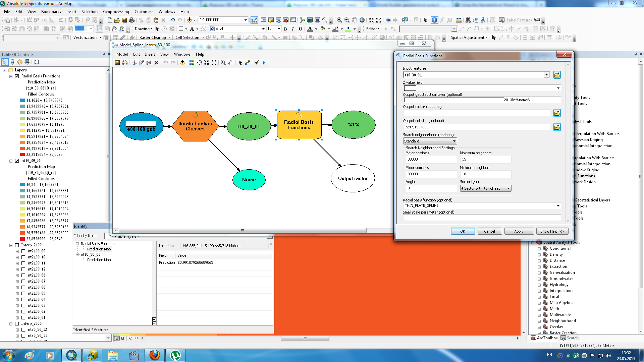The width and height of the screenshot is (644, 362).
Task: Toggle nt10_30_06 layer visibility checkbox
Action: (17, 161)
